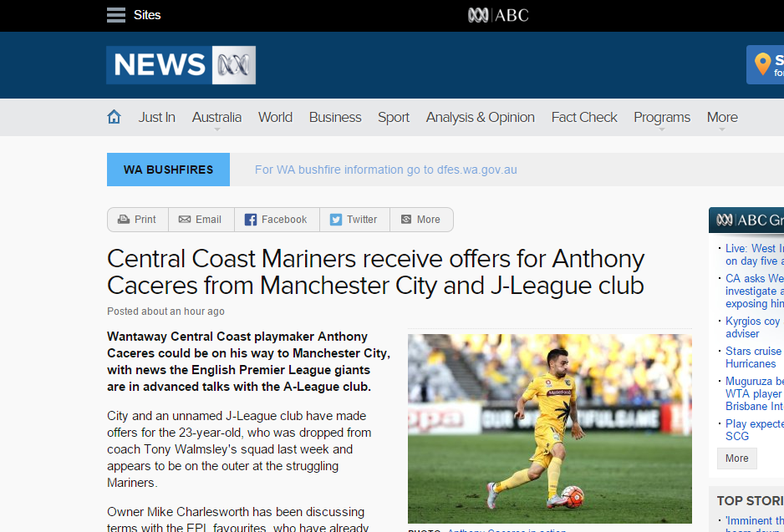The image size is (784, 532).
Task: Click the Print button label
Action: (x=145, y=220)
